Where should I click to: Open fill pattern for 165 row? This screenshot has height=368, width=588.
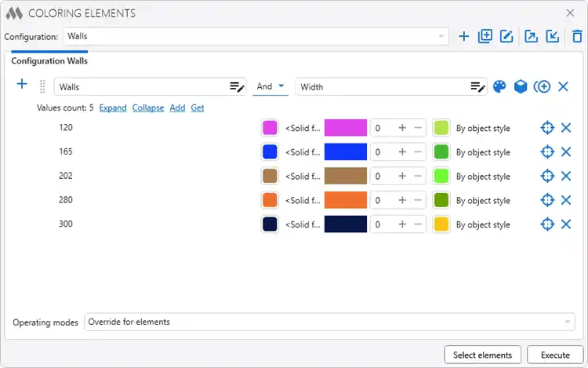303,152
